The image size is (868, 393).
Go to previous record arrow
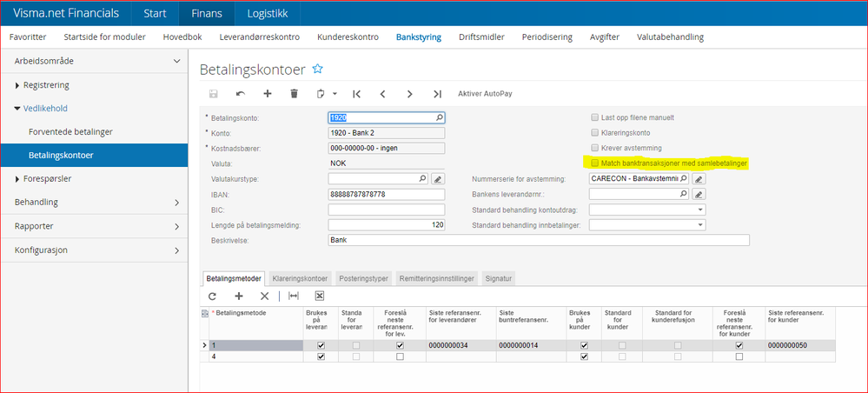382,94
